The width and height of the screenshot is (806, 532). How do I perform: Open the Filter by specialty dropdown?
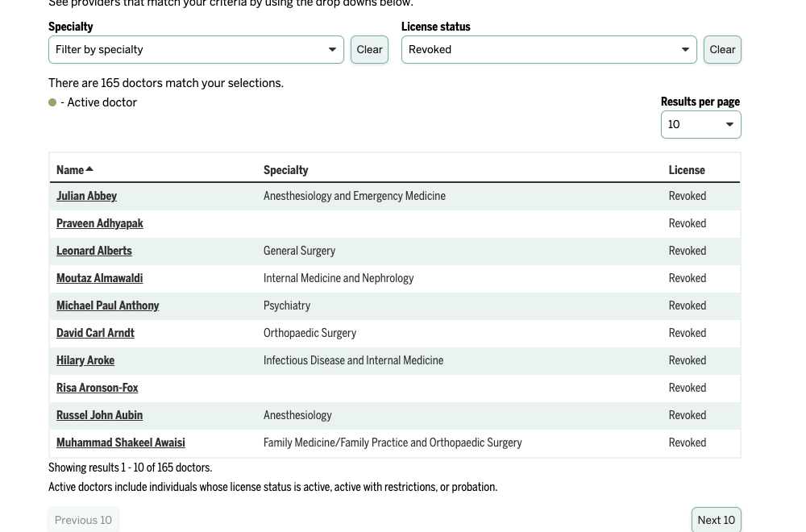tap(196, 50)
